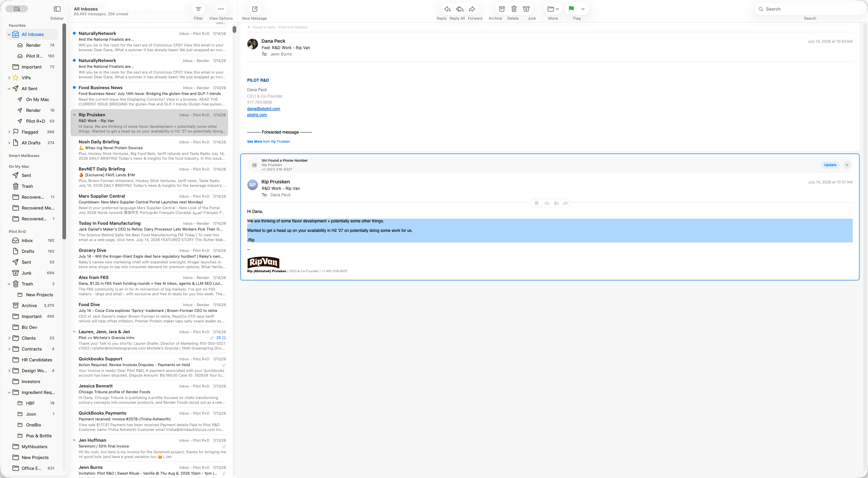Open the Alex from F6S email
The height and width of the screenshot is (478, 868).
pos(149,286)
